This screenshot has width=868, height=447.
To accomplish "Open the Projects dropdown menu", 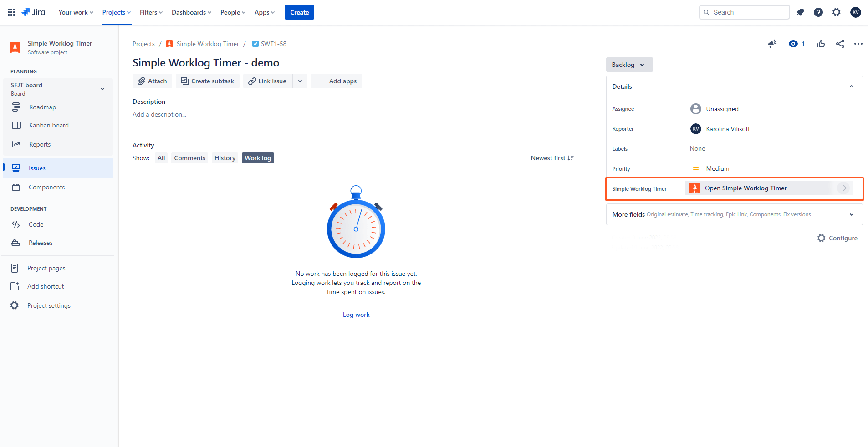I will tap(117, 12).
